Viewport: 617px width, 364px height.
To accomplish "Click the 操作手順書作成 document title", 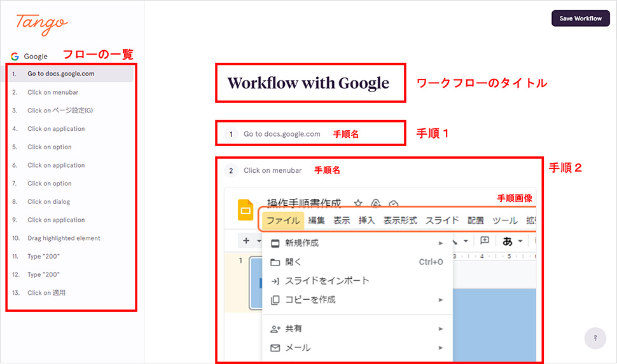I will coord(304,203).
